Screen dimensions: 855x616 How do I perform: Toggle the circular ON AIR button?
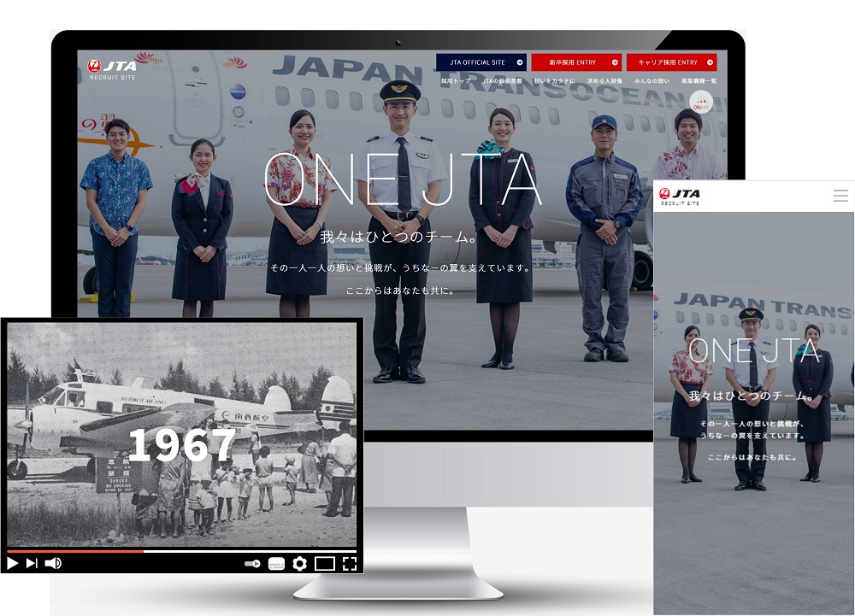pyautogui.click(x=703, y=103)
